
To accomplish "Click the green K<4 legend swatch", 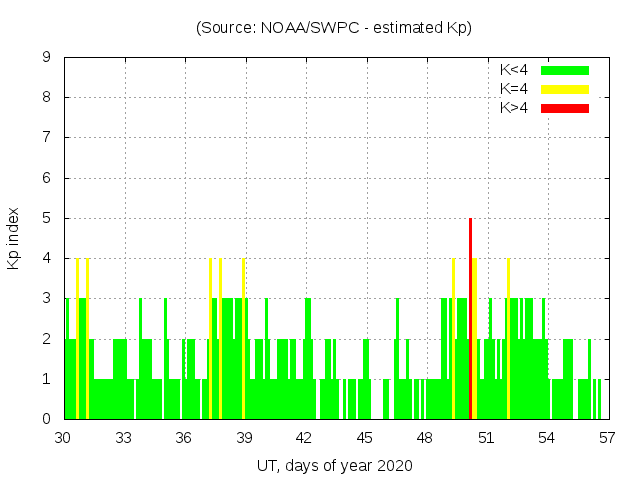I will tap(565, 70).
